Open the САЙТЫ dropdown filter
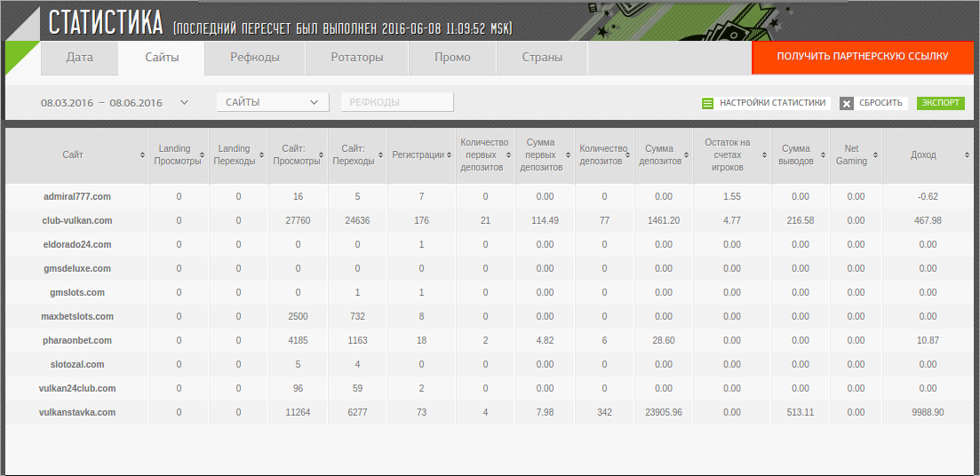The height and width of the screenshot is (476, 980). (273, 102)
